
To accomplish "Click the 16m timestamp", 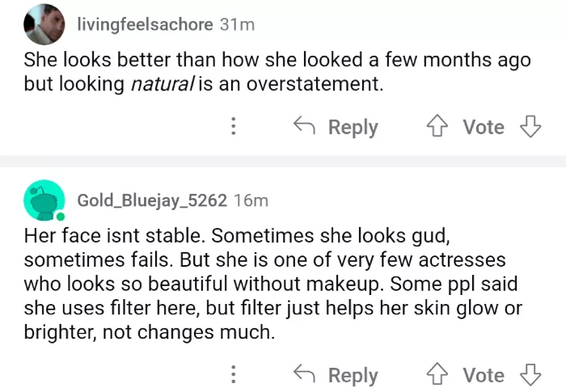I will click(251, 200).
